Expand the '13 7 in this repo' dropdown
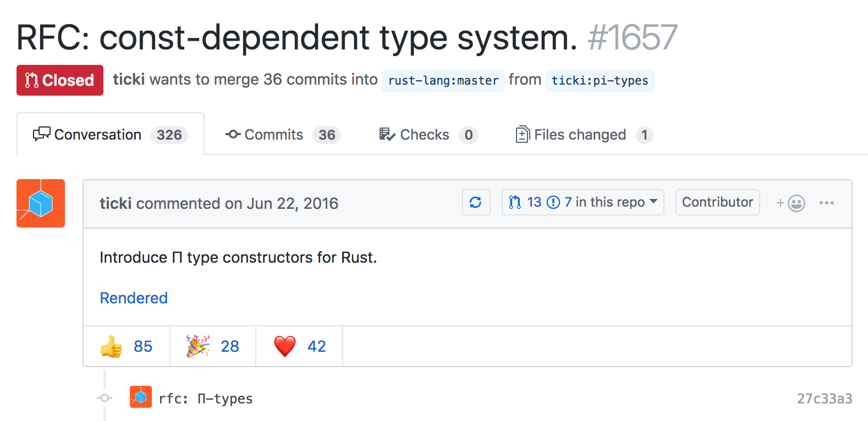 click(x=583, y=202)
